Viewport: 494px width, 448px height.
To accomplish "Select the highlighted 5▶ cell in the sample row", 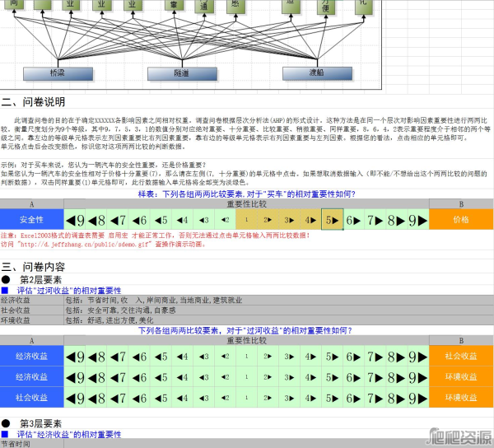I will [332, 220].
